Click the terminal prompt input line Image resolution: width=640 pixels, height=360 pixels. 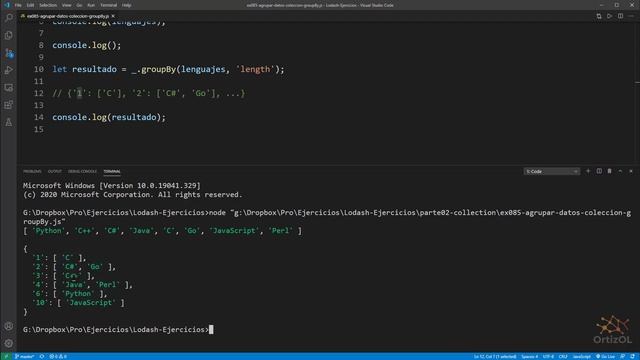point(118,329)
